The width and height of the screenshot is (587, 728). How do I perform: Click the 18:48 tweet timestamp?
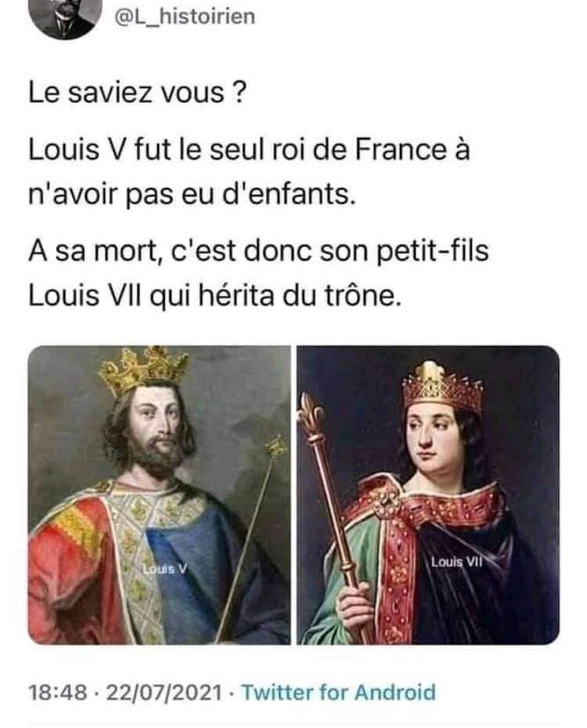tap(58, 692)
